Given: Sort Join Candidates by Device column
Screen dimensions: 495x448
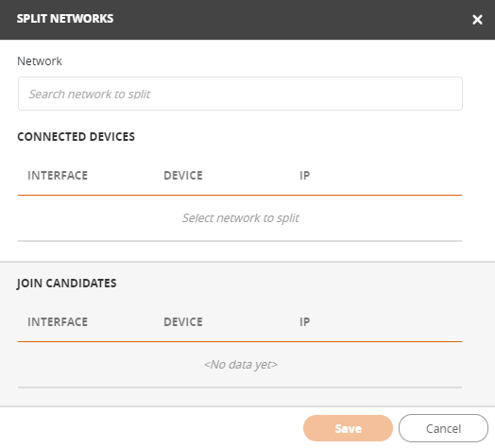Looking at the screenshot, I should coord(183,322).
